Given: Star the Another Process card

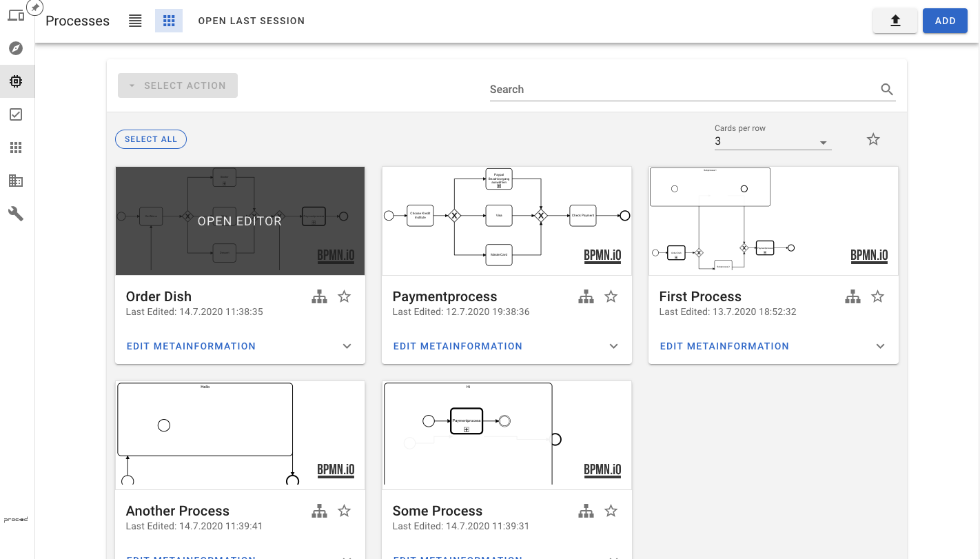Looking at the screenshot, I should pyautogui.click(x=345, y=511).
